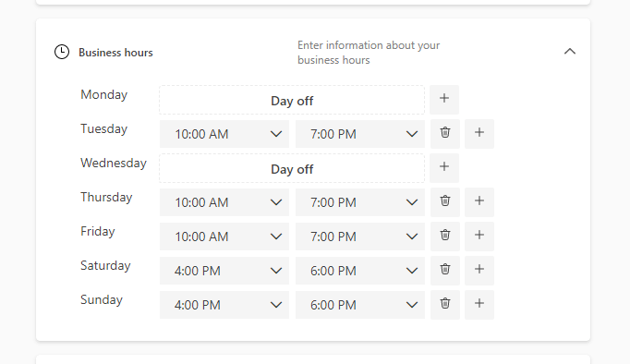Add another time slot to Tuesday
This screenshot has width=630, height=364.
pos(479,134)
